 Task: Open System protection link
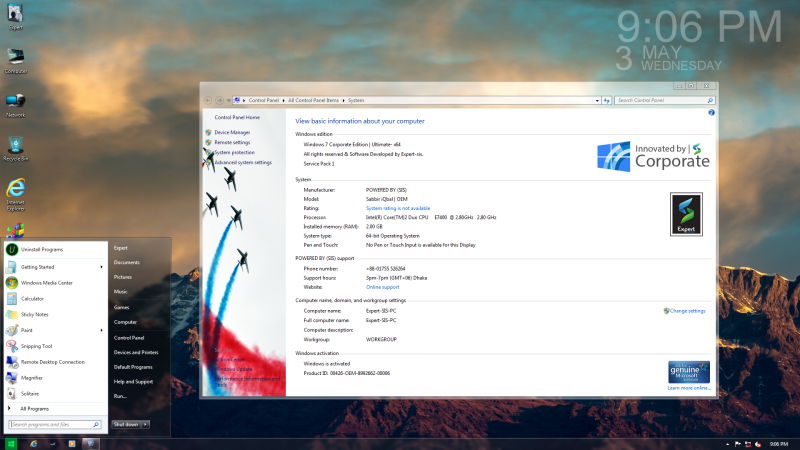tap(234, 153)
